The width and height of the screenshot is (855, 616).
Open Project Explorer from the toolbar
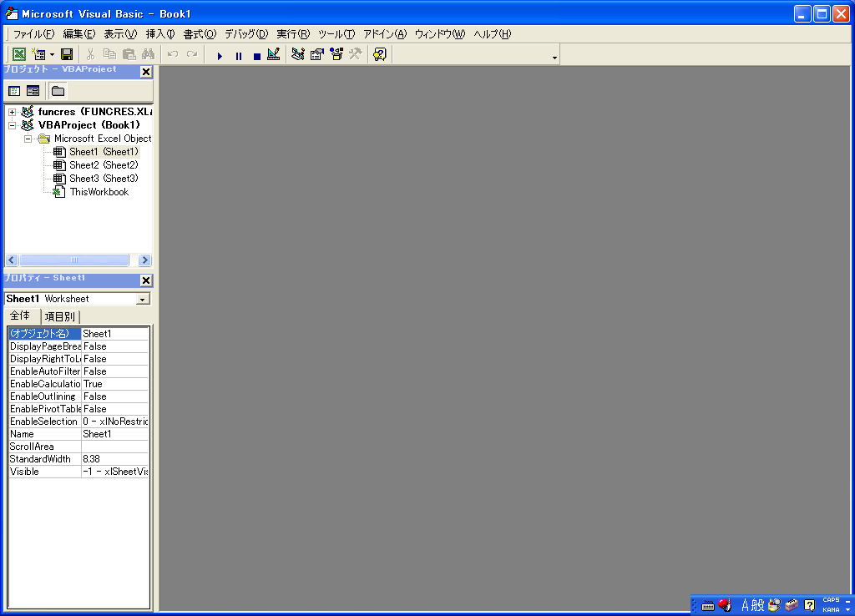click(x=298, y=55)
